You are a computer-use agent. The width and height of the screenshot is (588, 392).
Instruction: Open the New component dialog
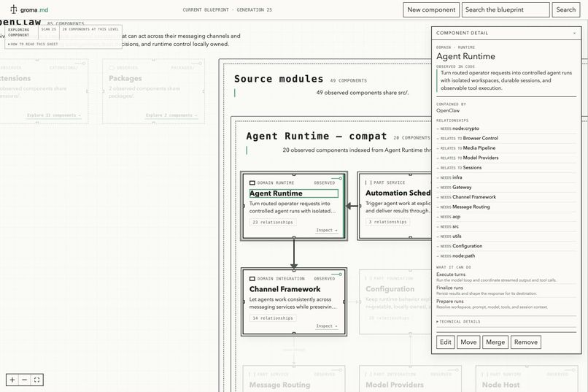click(431, 9)
